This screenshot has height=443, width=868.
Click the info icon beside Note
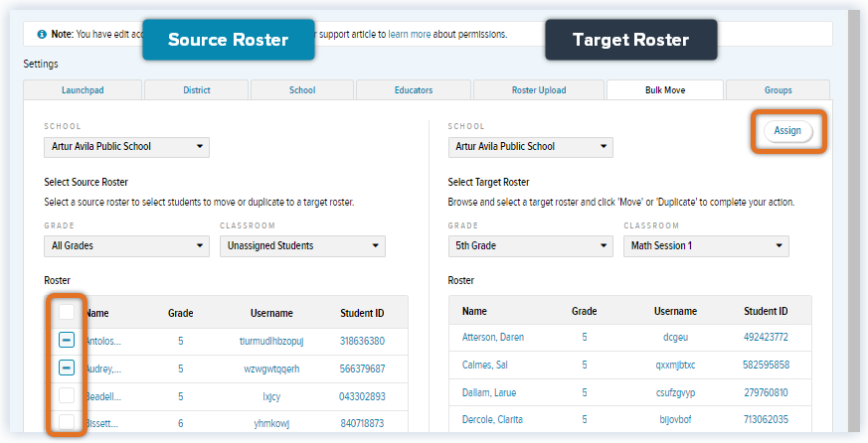click(x=42, y=35)
